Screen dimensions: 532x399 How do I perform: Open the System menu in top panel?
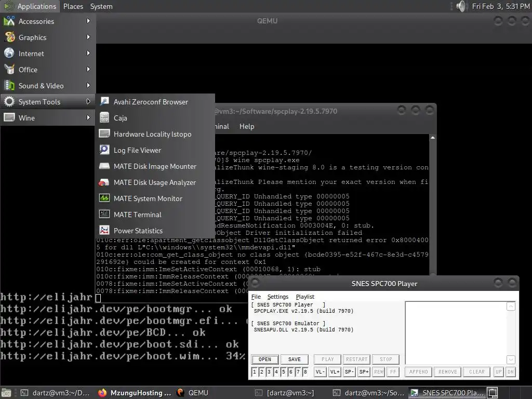point(101,6)
